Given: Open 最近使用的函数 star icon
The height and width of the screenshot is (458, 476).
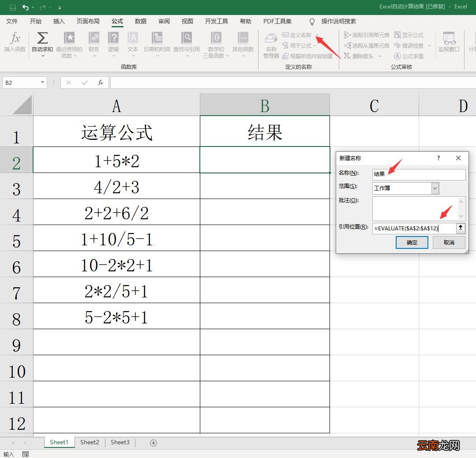Looking at the screenshot, I should coord(70,38).
